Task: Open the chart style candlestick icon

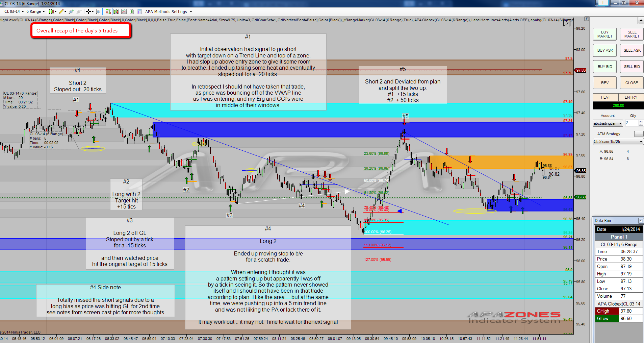Action: point(51,11)
